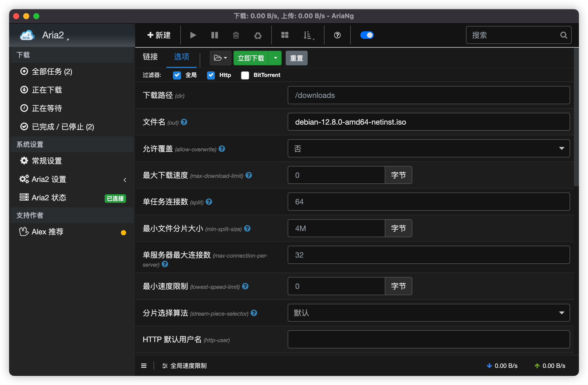588x385 pixels.
Task: Click the macOS green fullscreen button
Action: click(x=36, y=16)
